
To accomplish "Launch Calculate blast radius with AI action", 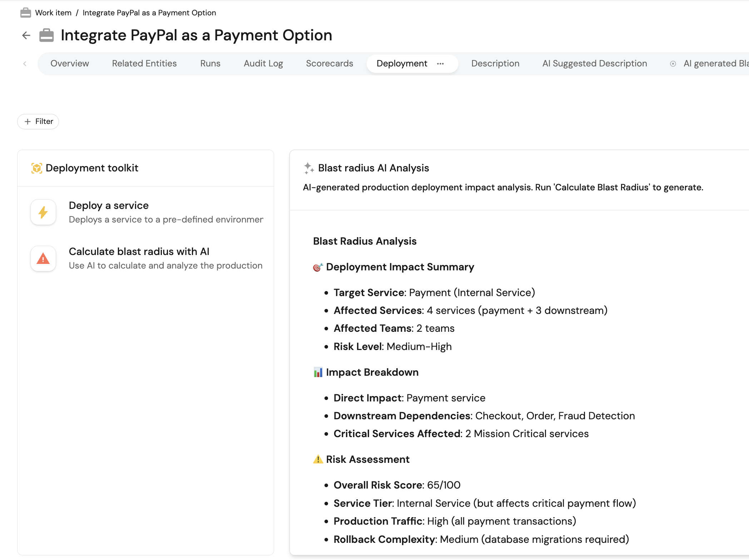I will pos(139,252).
